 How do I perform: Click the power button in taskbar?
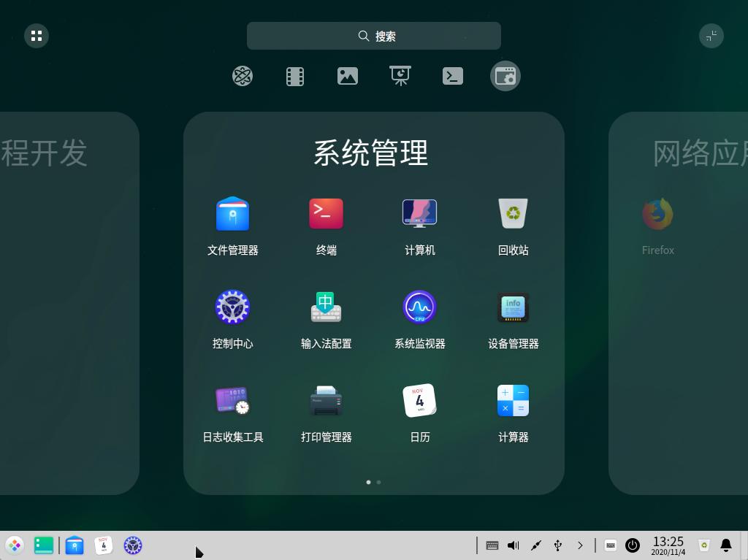(x=633, y=545)
